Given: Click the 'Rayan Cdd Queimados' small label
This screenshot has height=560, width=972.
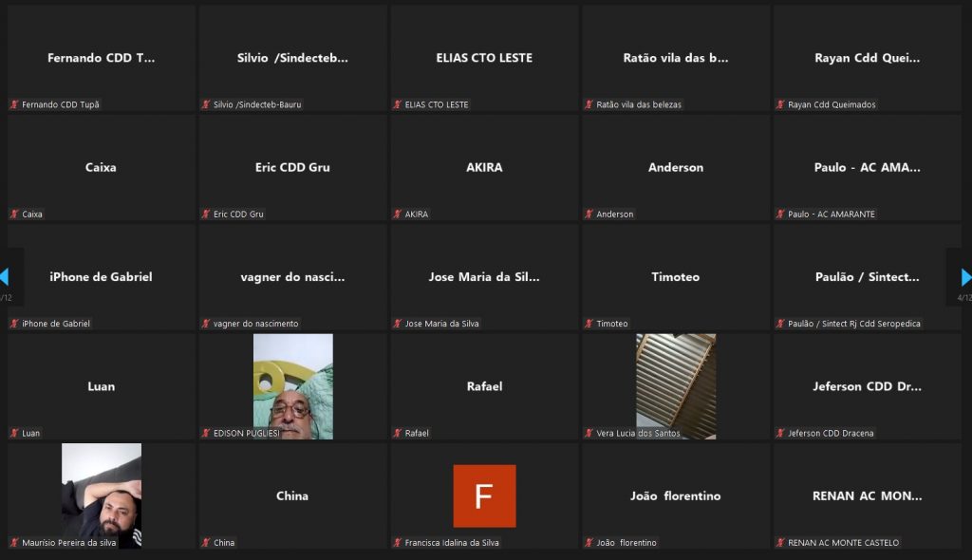Looking at the screenshot, I should [x=832, y=104].
